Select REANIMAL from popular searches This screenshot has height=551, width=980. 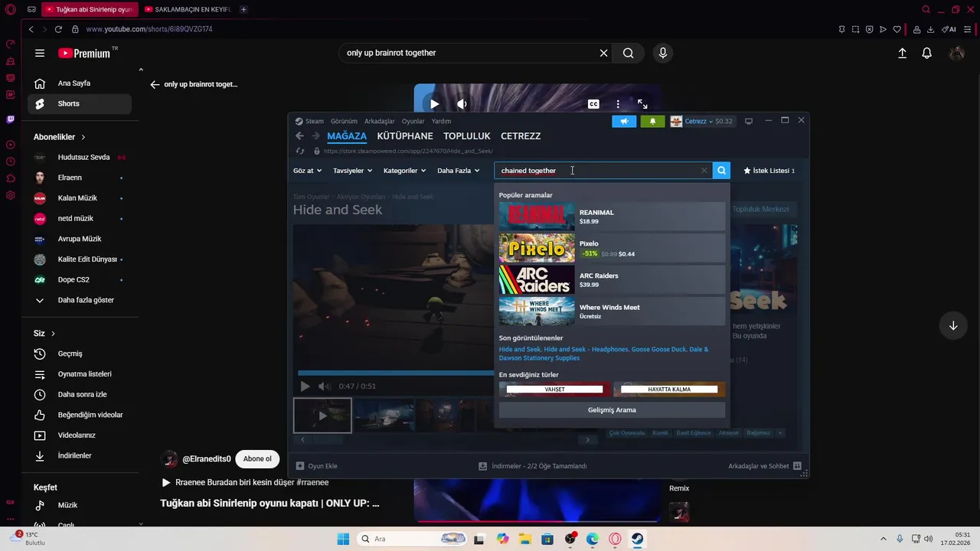tap(611, 217)
